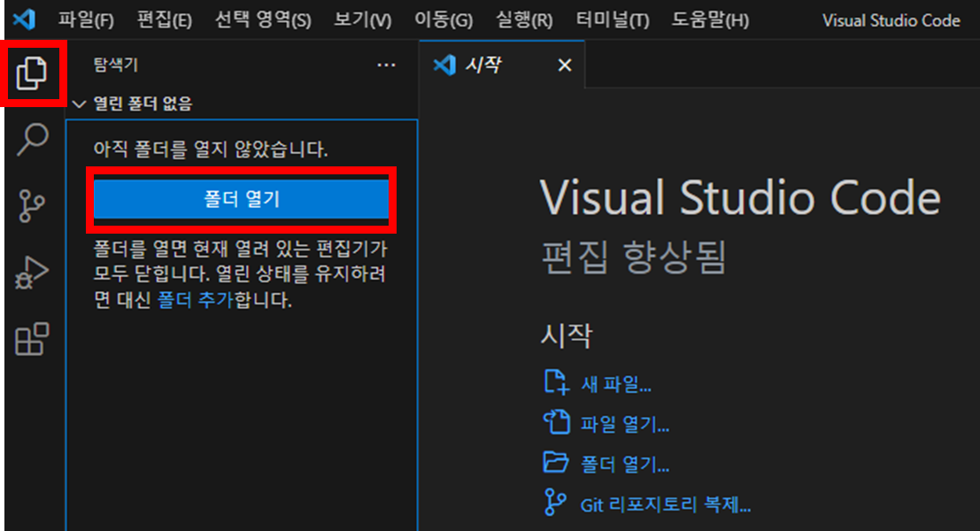Open Run and Debug view
Screen dimensions: 980x531
(x=32, y=273)
